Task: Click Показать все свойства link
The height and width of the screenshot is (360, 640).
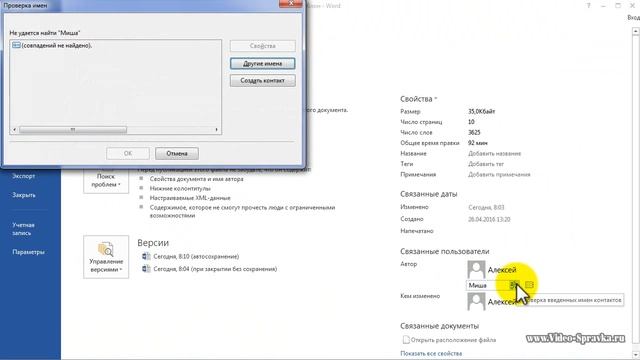Action: click(x=431, y=353)
